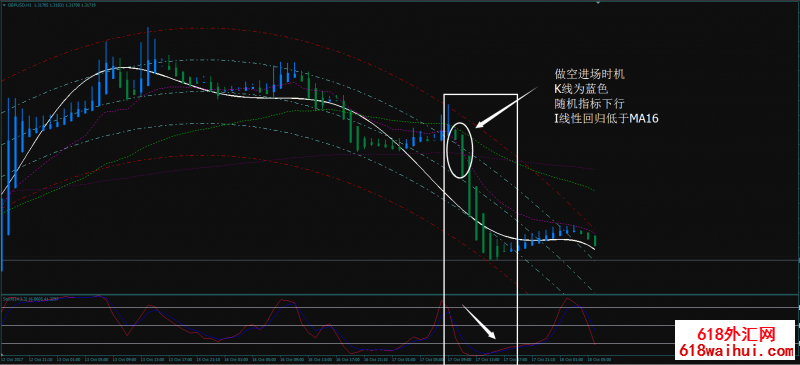Select the tall white rectangle highlight's top edge
800x365 pixels.
click(x=481, y=94)
